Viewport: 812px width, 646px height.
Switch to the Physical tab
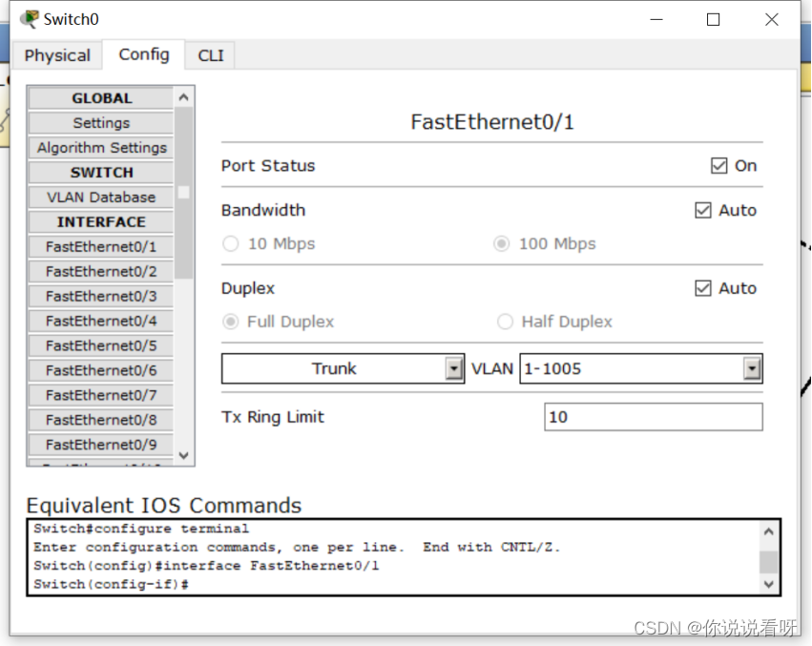click(57, 55)
